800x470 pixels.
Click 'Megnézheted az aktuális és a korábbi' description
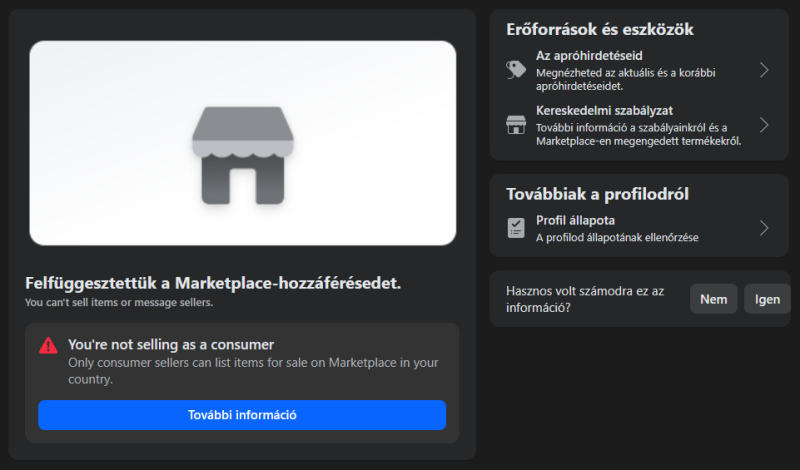[626, 79]
